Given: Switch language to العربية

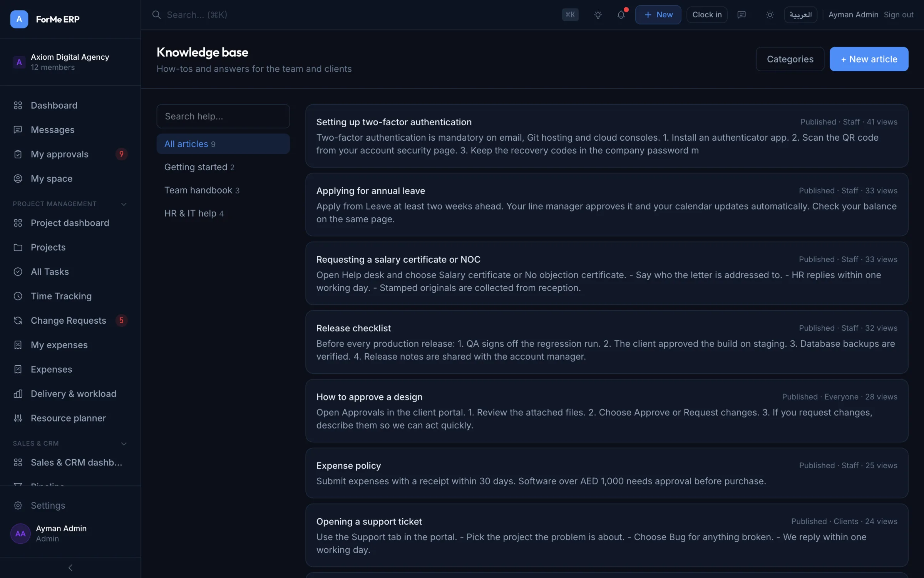Looking at the screenshot, I should click(800, 15).
